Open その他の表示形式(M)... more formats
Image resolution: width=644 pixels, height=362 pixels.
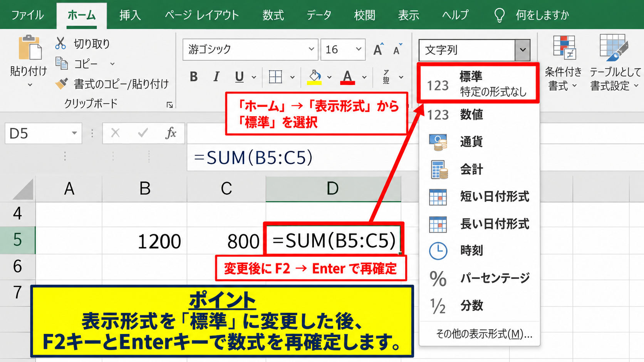point(484,334)
